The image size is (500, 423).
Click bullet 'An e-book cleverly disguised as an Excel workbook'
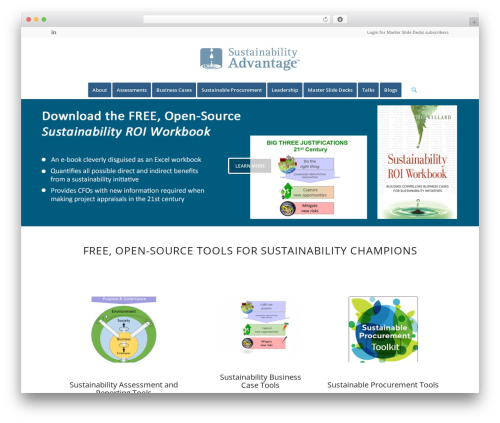point(126,160)
